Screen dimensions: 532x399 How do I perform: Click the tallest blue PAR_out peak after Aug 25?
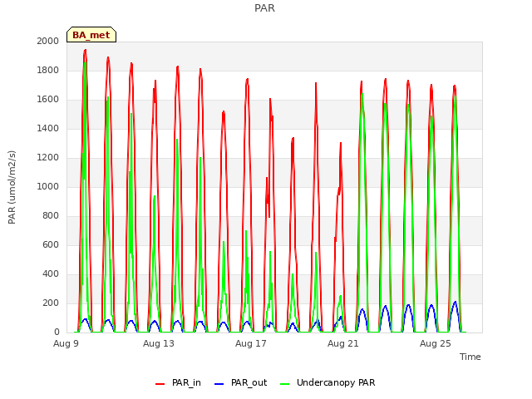click(455, 302)
